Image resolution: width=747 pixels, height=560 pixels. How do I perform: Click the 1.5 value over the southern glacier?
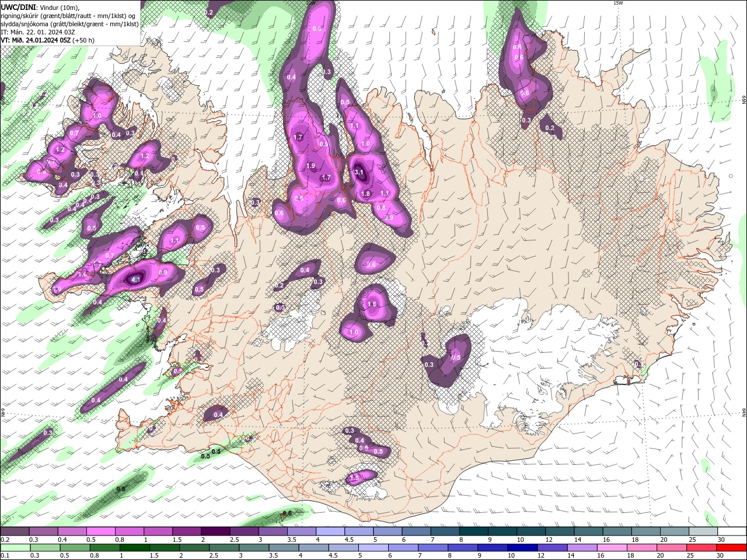click(354, 478)
